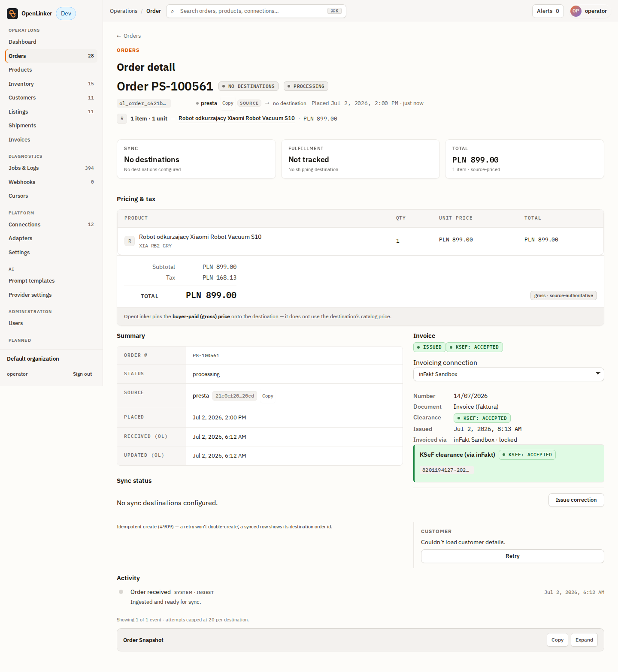Copy the source id in Summary table
This screenshot has width=618, height=672.
[267, 396]
